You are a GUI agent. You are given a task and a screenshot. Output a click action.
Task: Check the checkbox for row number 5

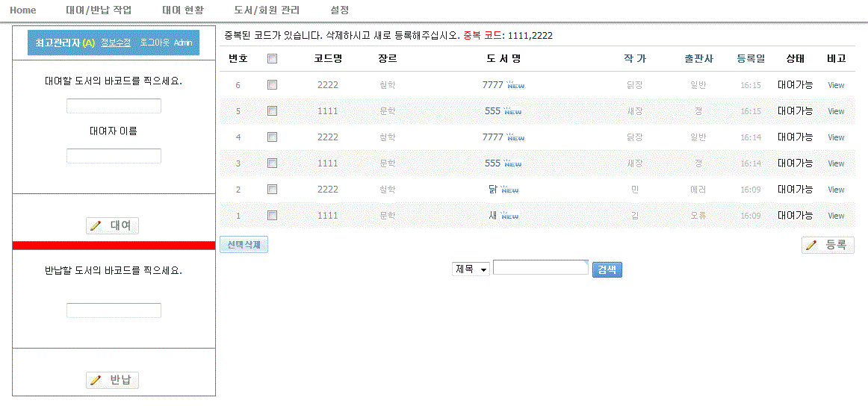(x=272, y=110)
